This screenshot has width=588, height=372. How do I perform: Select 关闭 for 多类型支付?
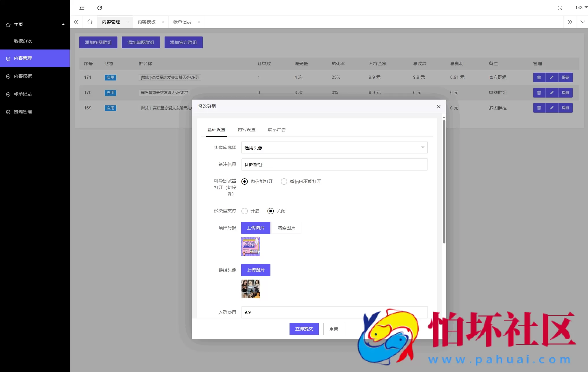(271, 211)
